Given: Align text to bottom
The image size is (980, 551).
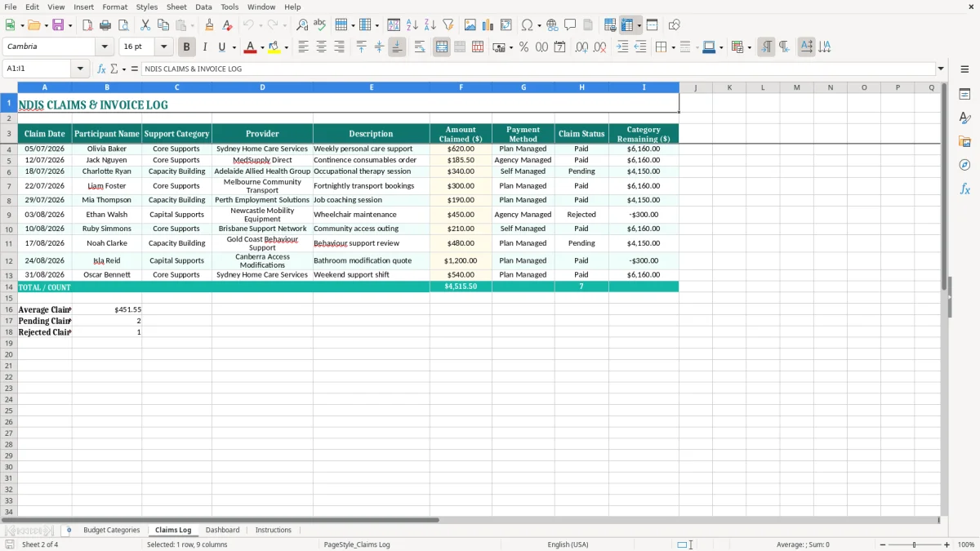Looking at the screenshot, I should coord(397,47).
